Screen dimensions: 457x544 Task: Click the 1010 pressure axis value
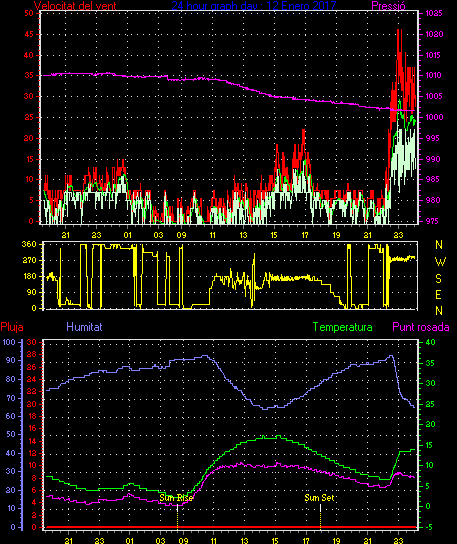[434, 75]
